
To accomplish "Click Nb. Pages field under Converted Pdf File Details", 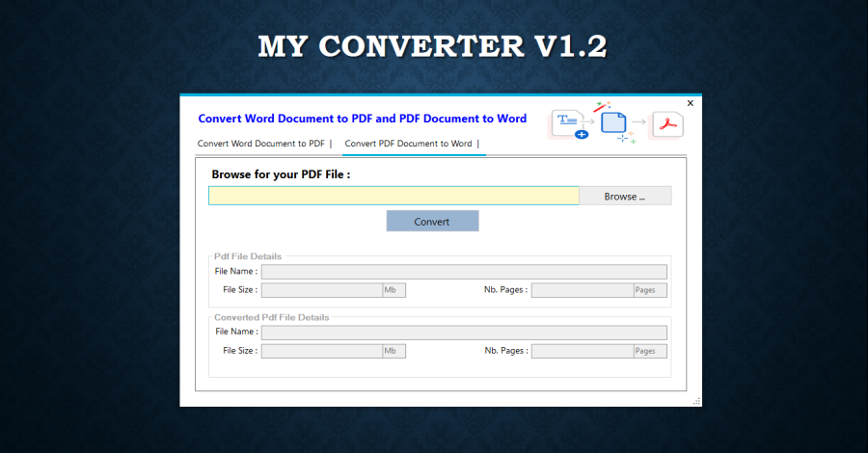I will tap(583, 351).
